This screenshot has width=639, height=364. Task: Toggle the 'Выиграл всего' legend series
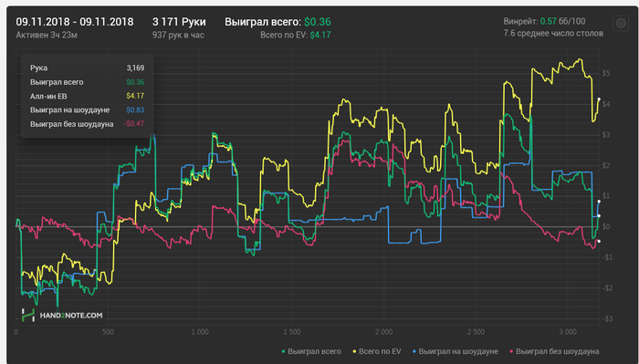point(312,351)
